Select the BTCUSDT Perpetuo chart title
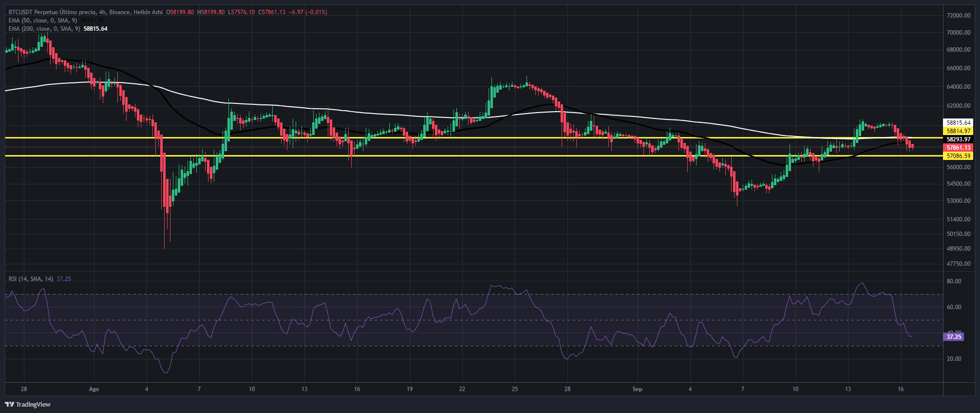 click(85, 12)
